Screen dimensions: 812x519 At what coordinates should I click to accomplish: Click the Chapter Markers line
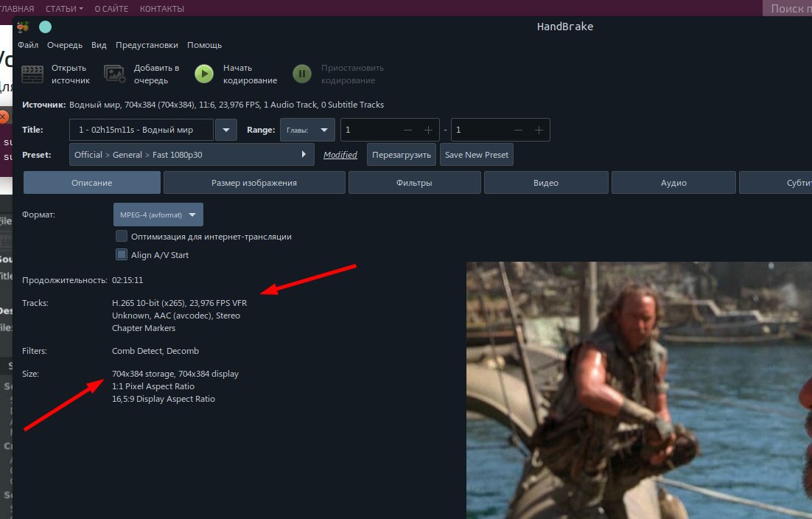click(x=144, y=328)
